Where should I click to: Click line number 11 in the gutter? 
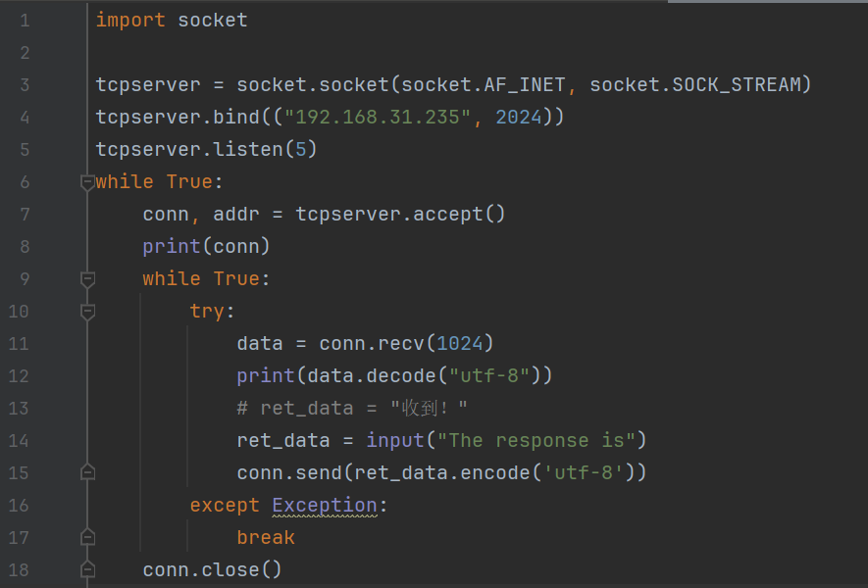click(x=19, y=344)
